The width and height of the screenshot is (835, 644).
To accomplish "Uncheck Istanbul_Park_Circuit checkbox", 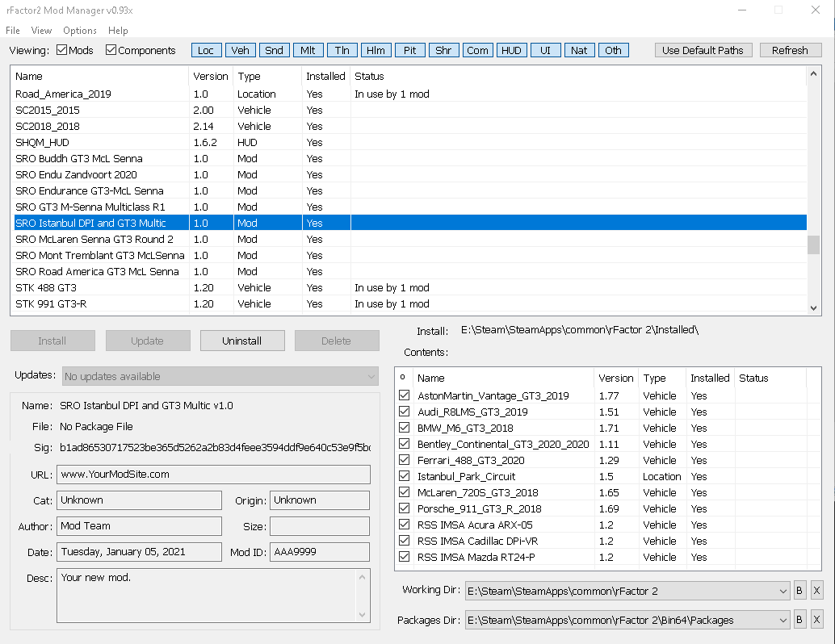I will (405, 476).
